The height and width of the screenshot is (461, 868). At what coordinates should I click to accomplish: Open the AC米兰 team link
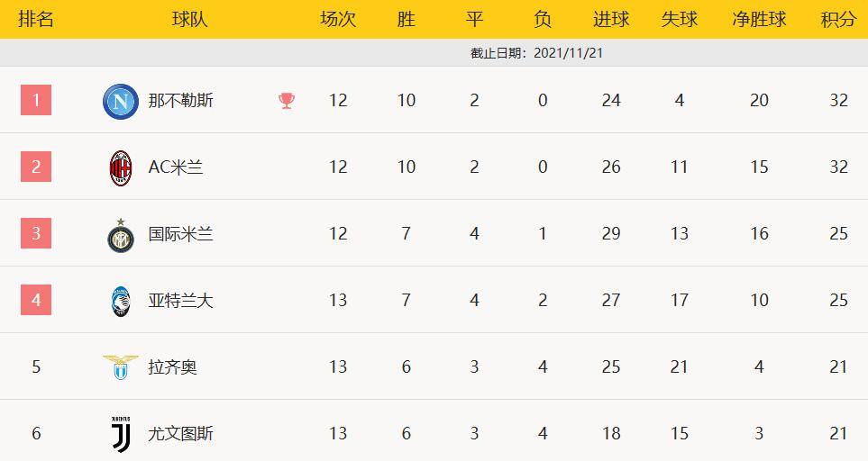175,167
